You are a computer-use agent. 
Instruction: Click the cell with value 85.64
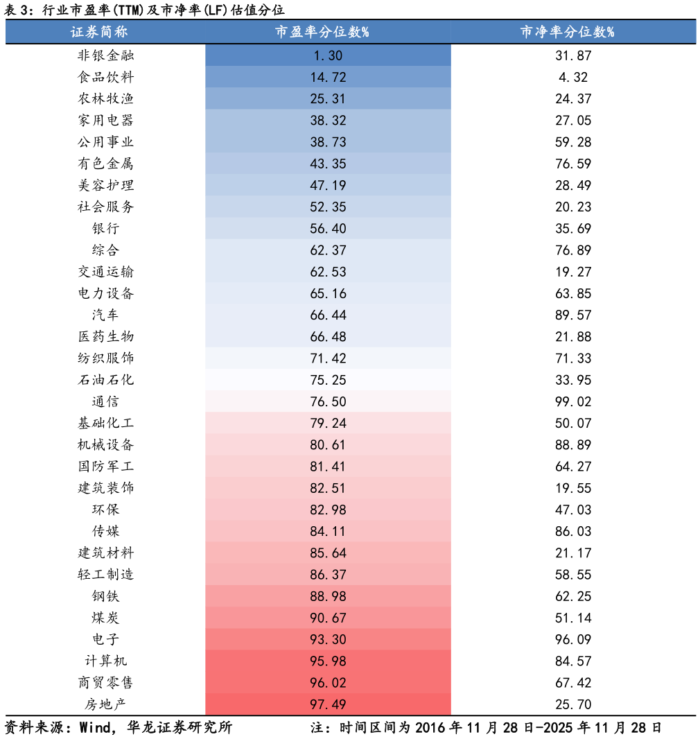(x=328, y=553)
